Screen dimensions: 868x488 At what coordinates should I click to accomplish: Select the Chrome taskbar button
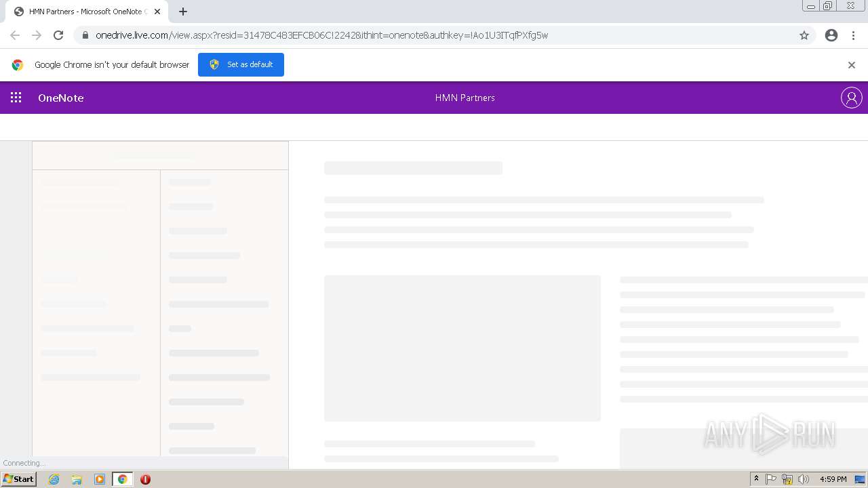click(x=122, y=479)
